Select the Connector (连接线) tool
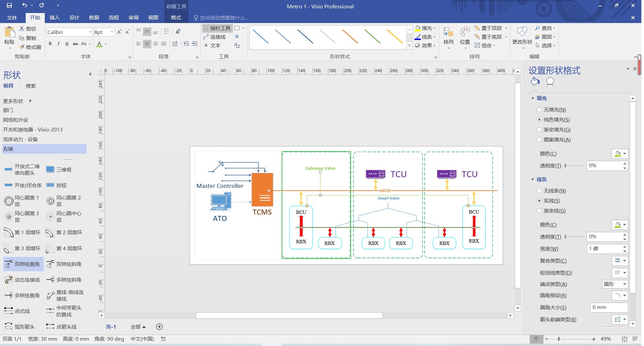Image resolution: width=644 pixels, height=346 pixels. 214,37
